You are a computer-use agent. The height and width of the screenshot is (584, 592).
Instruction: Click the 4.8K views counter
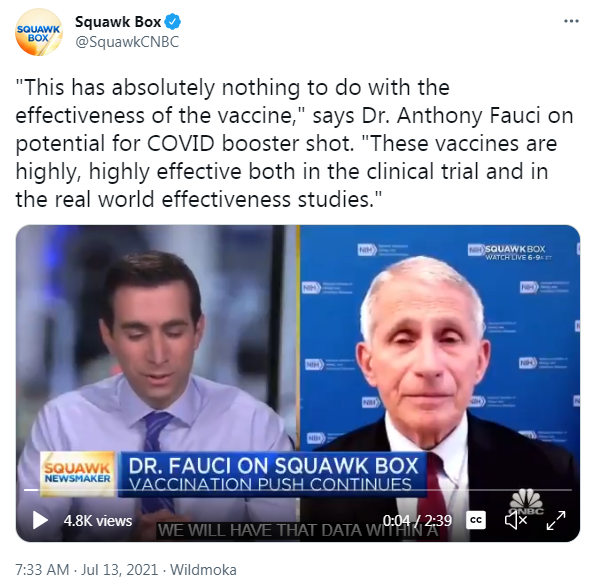(x=98, y=521)
